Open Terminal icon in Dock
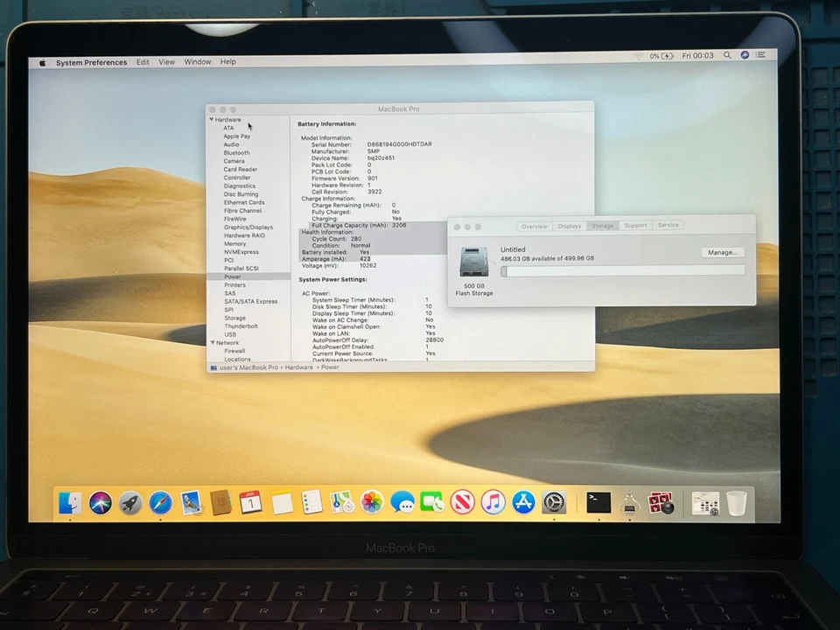Screen dimensions: 840x630 point(598,502)
